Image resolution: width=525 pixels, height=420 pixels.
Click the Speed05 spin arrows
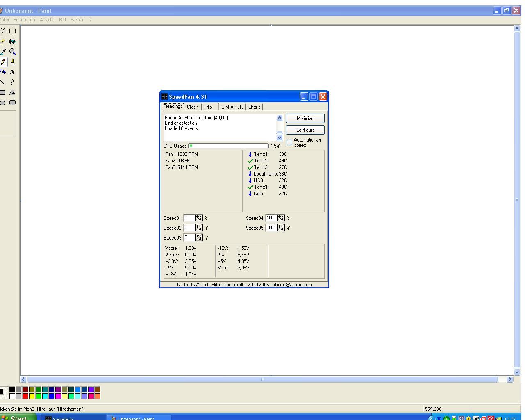click(x=281, y=228)
